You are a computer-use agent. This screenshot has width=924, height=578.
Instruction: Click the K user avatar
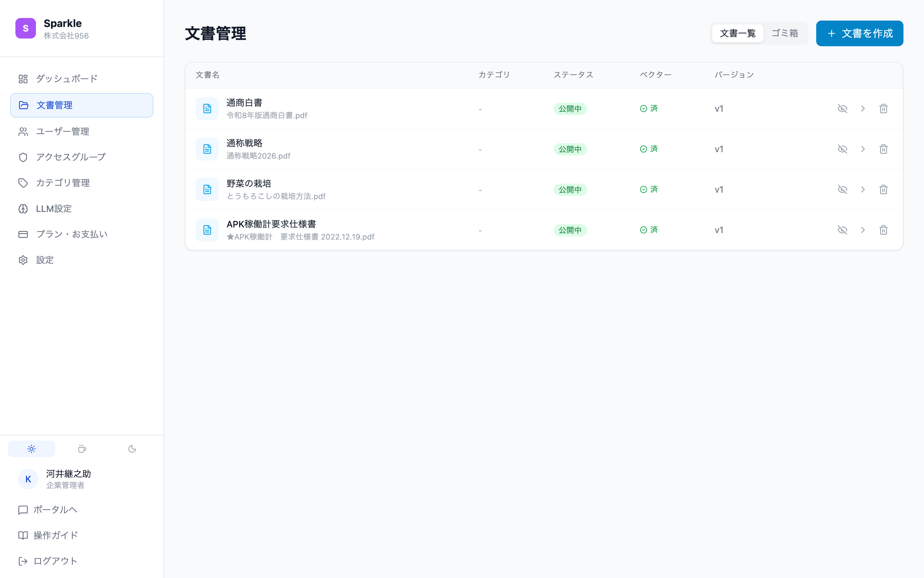point(28,479)
